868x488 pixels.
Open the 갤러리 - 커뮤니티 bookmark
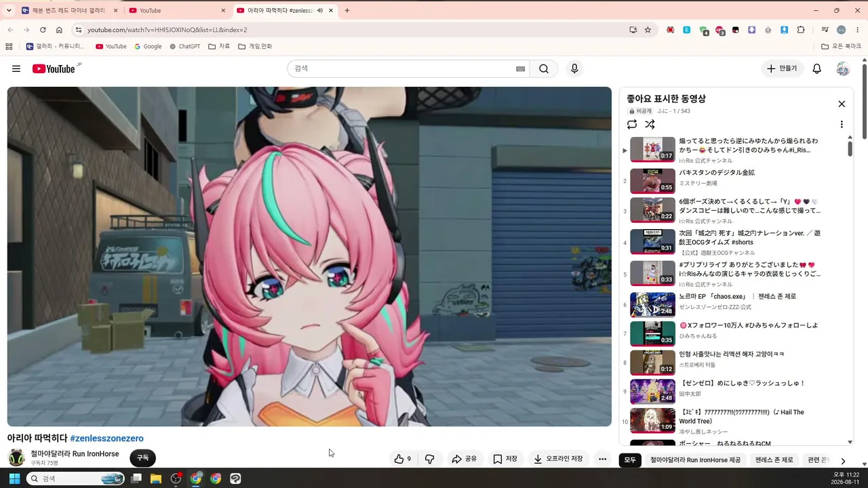click(x=56, y=46)
